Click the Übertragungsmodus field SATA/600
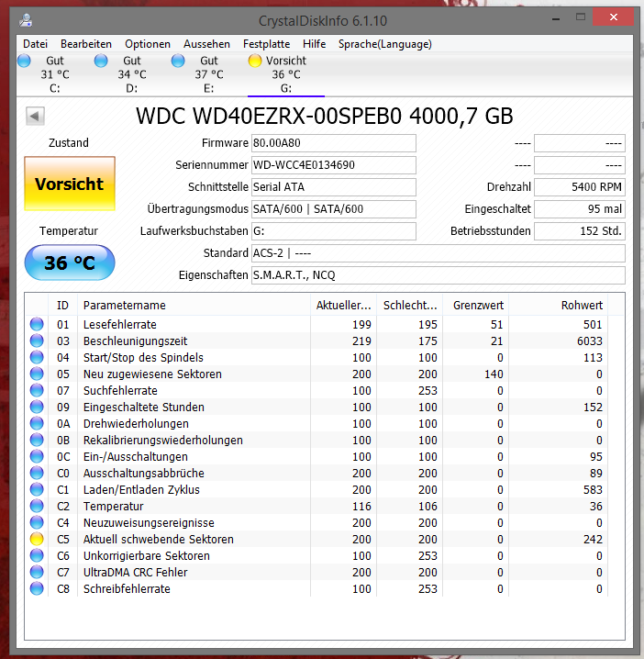The image size is (644, 659). (x=334, y=209)
